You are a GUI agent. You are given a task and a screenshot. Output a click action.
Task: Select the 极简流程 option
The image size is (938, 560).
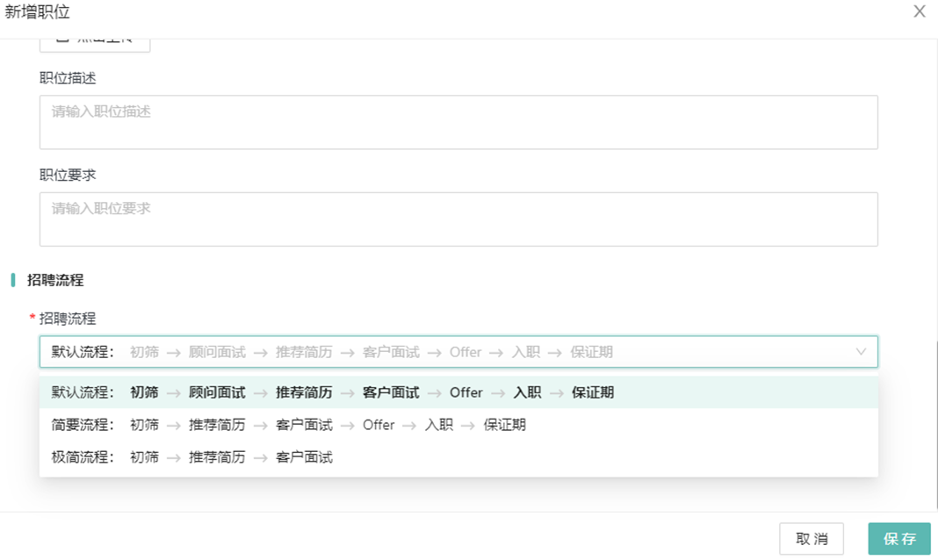458,457
